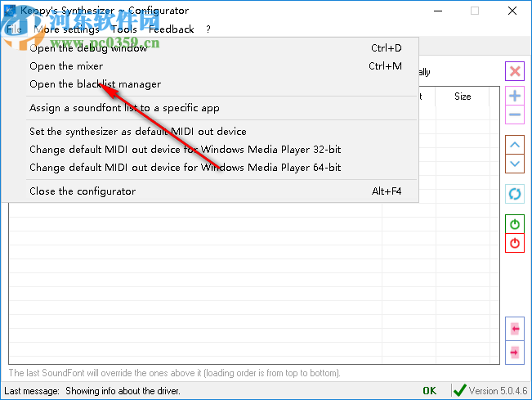Open the File menu
The image size is (532, 400).
[14, 29]
